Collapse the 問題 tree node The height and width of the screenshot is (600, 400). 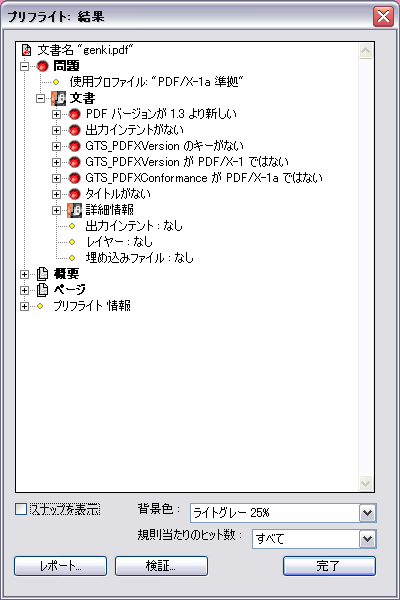click(24, 66)
